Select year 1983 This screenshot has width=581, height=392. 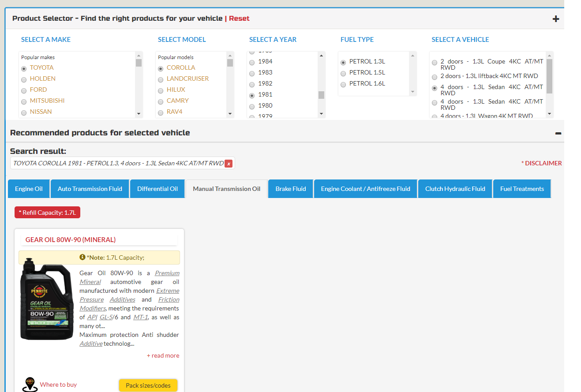tap(252, 74)
